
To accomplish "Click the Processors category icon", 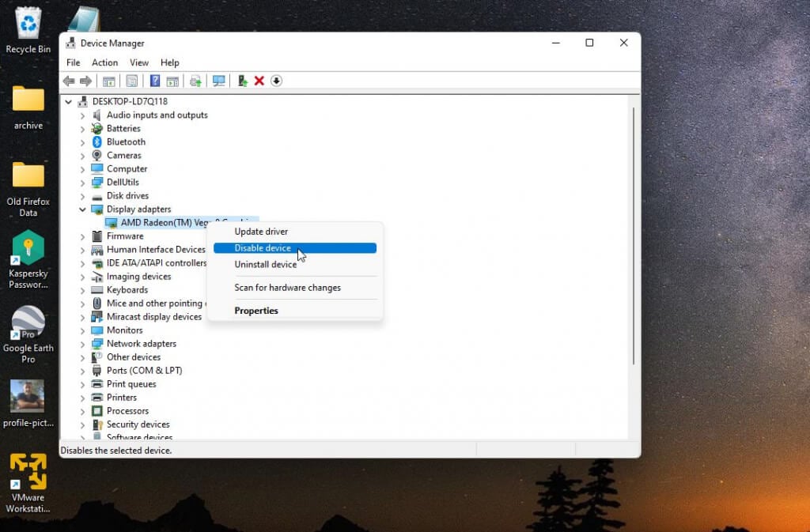I will click(x=97, y=411).
